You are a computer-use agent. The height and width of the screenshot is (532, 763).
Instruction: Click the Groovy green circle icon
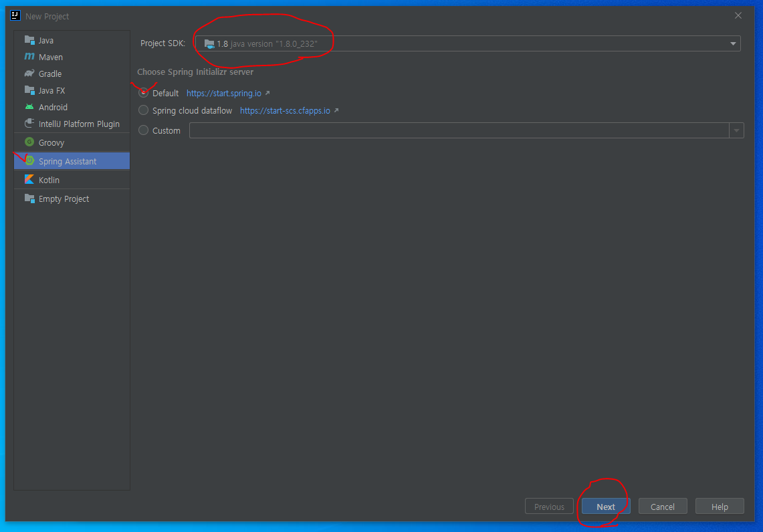pos(29,142)
